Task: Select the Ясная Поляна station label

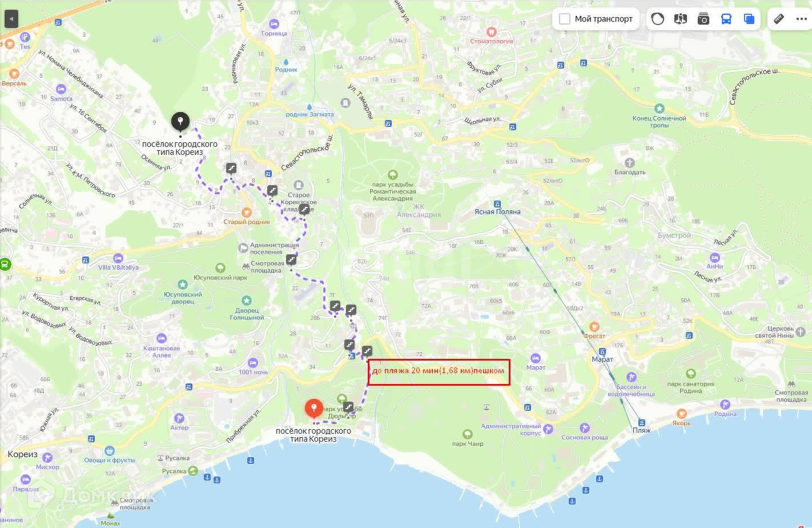Action: pos(497,208)
